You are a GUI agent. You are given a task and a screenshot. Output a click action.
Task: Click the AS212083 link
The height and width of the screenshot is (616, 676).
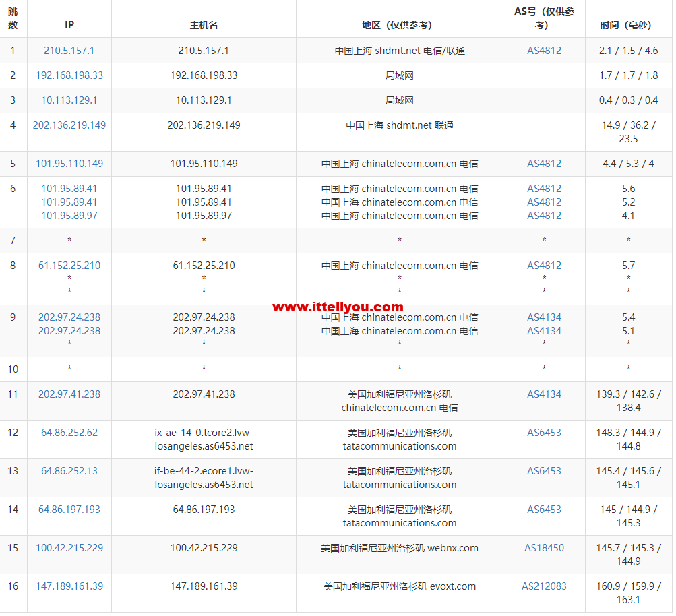(x=544, y=586)
